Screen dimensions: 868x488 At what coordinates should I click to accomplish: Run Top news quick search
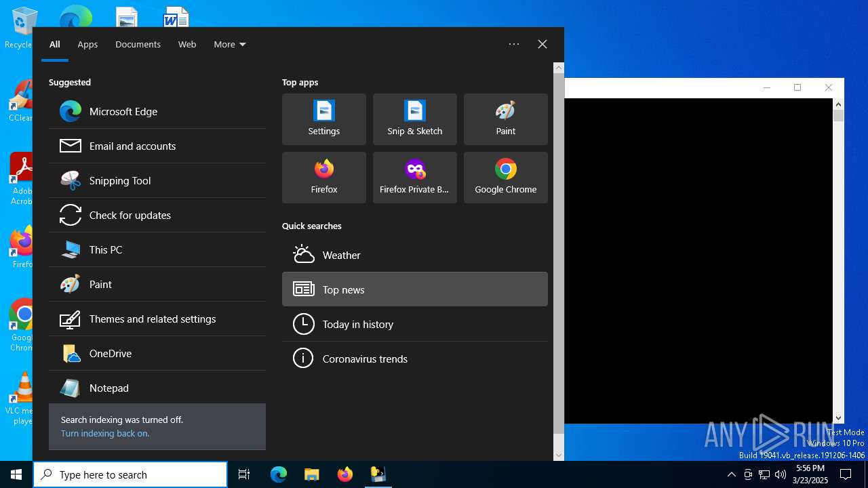point(415,289)
